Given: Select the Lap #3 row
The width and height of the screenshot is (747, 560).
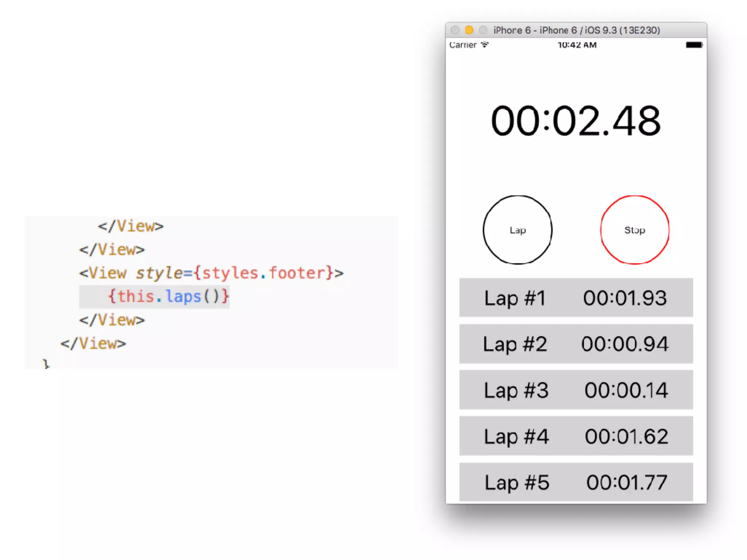Looking at the screenshot, I should pos(576,389).
